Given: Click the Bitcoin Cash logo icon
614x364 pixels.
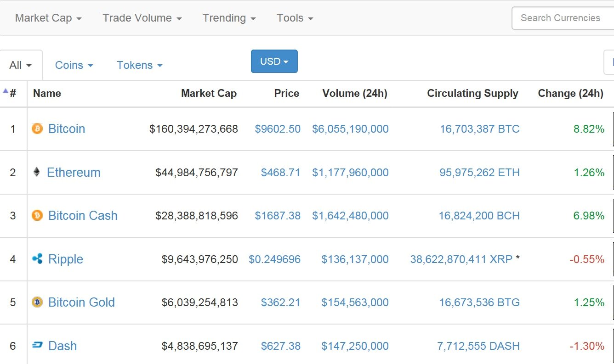Looking at the screenshot, I should pyautogui.click(x=37, y=215).
